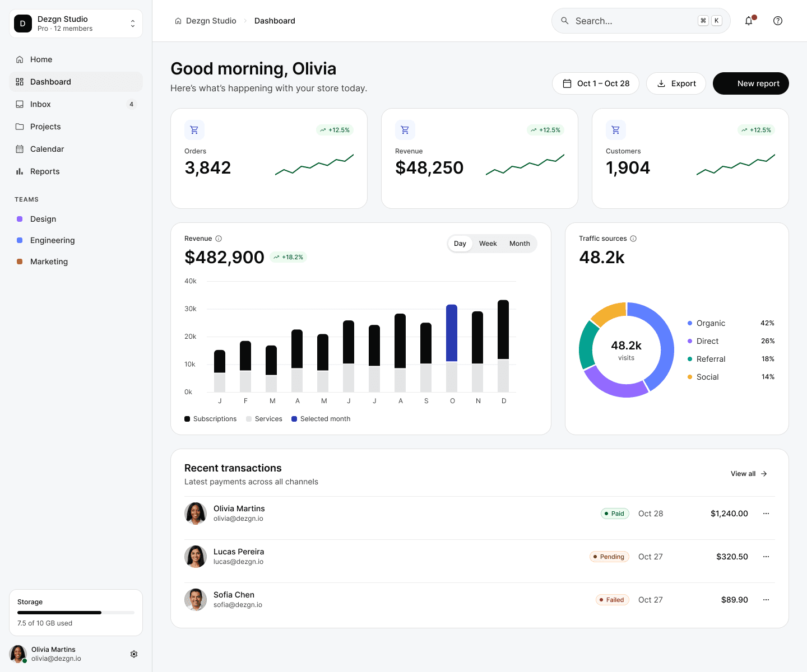The width and height of the screenshot is (807, 672).
Task: Open more options for Olivia Martins transaction
Action: point(766,514)
